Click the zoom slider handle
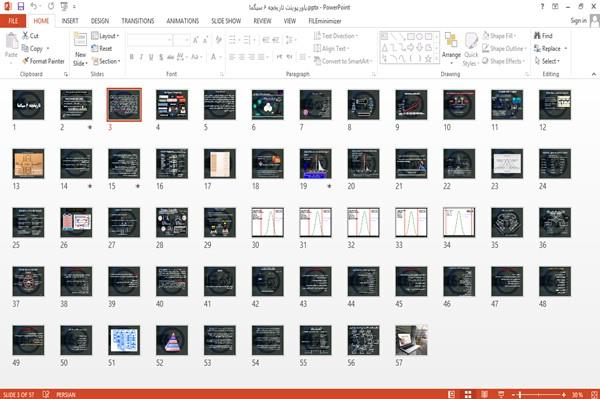600x399 pixels. pyautogui.click(x=520, y=394)
